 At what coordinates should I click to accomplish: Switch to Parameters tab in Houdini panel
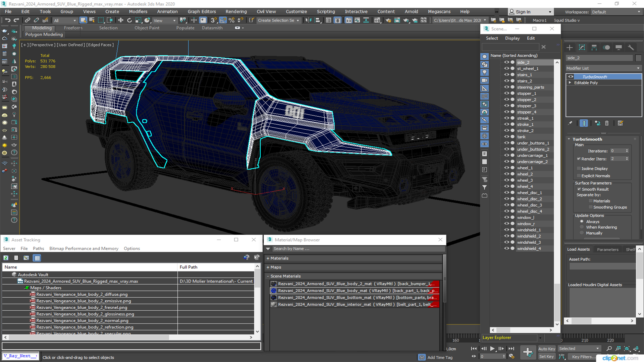click(x=607, y=249)
